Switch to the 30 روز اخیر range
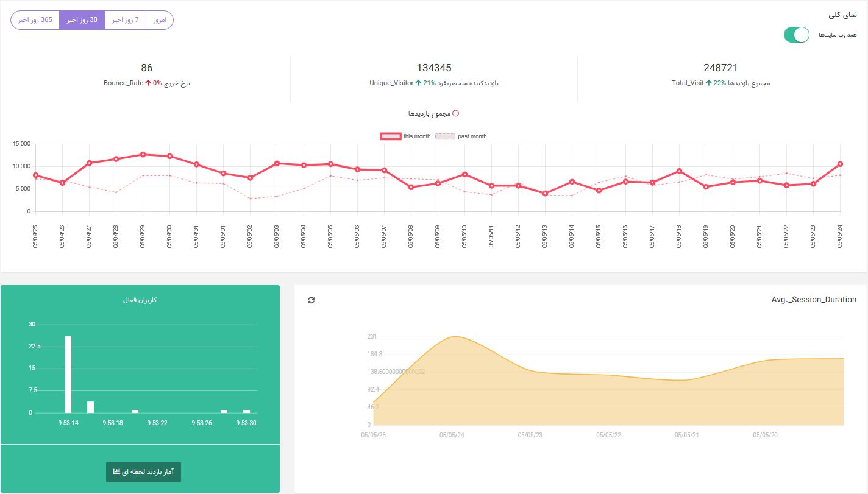The height and width of the screenshot is (494, 868). point(82,20)
